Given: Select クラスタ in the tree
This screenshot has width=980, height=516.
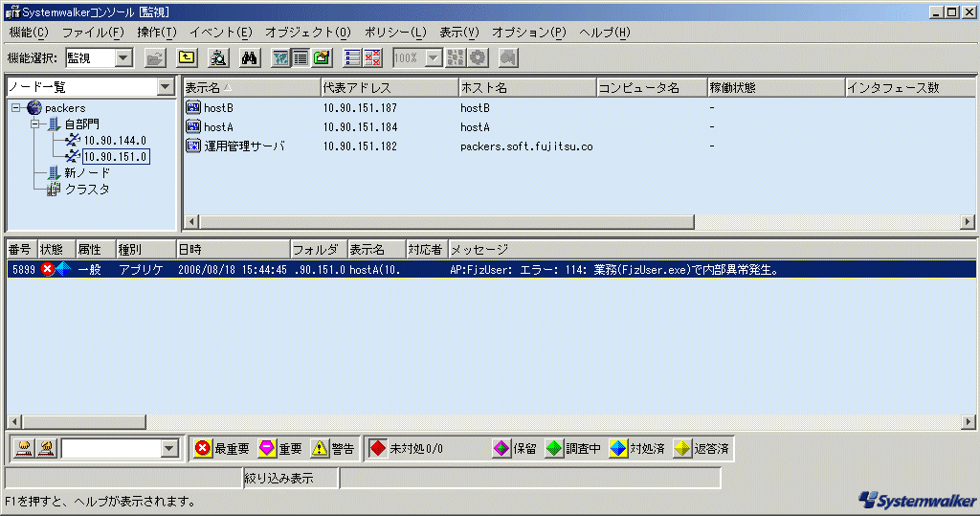Looking at the screenshot, I should click(x=87, y=189).
